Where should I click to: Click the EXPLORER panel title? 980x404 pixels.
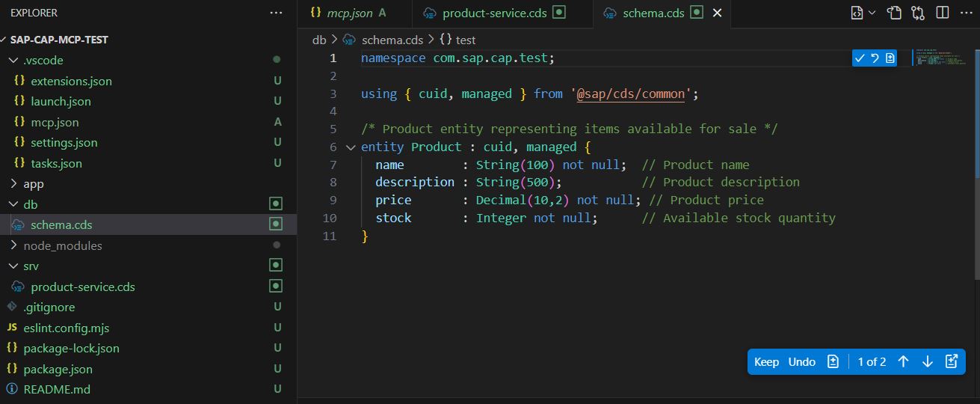(34, 13)
